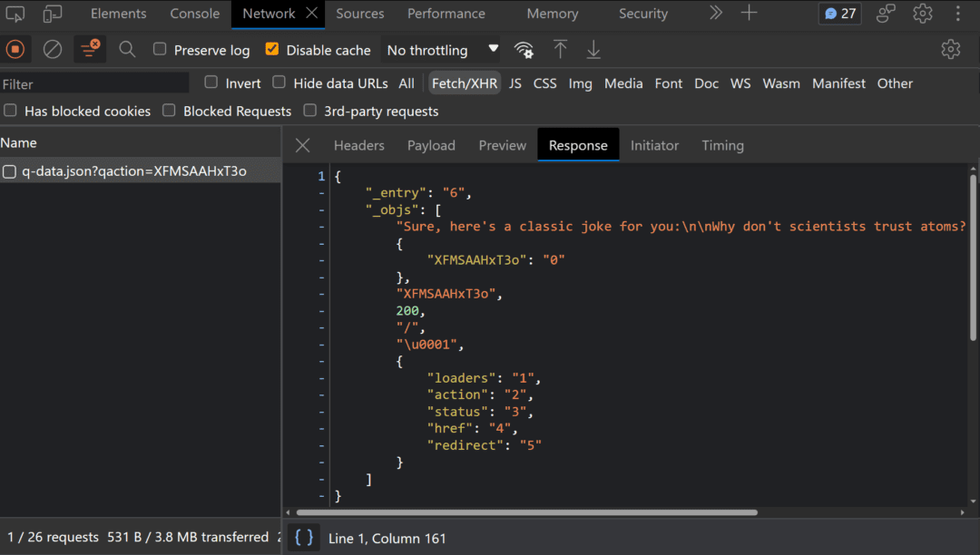Select the q-data.json request
This screenshot has width=980, height=555.
(127, 170)
